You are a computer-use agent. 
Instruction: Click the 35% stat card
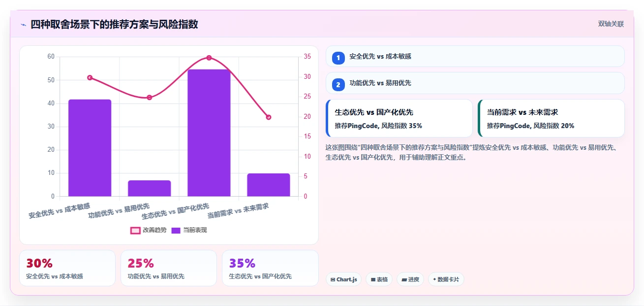[x=270, y=268]
